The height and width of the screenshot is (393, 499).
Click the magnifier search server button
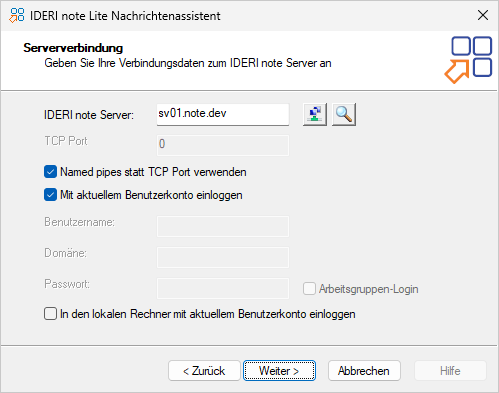344,114
